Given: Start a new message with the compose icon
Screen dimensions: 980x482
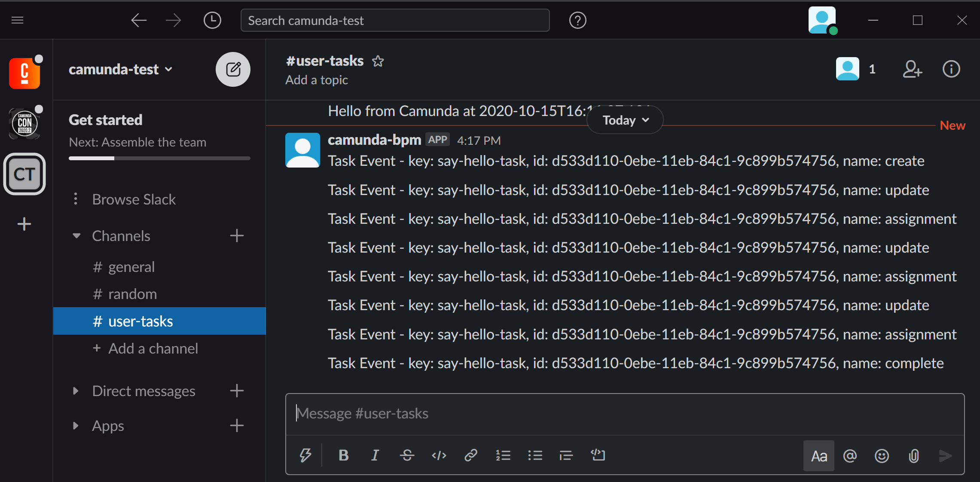Looking at the screenshot, I should [233, 69].
